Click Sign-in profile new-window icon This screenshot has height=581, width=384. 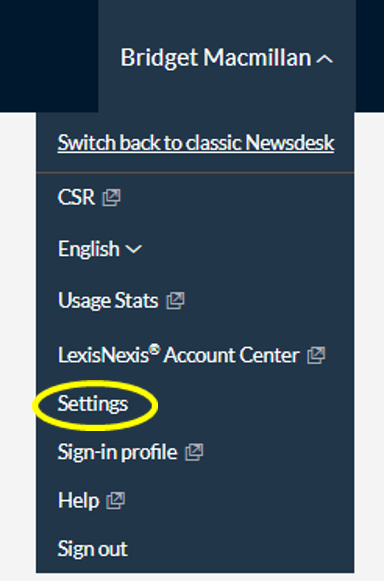(x=194, y=452)
